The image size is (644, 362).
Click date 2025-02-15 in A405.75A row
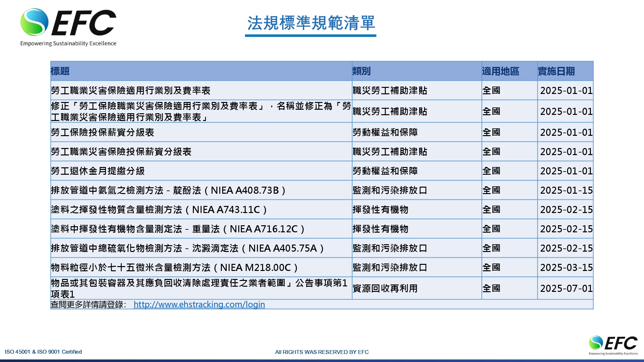pyautogui.click(x=566, y=248)
